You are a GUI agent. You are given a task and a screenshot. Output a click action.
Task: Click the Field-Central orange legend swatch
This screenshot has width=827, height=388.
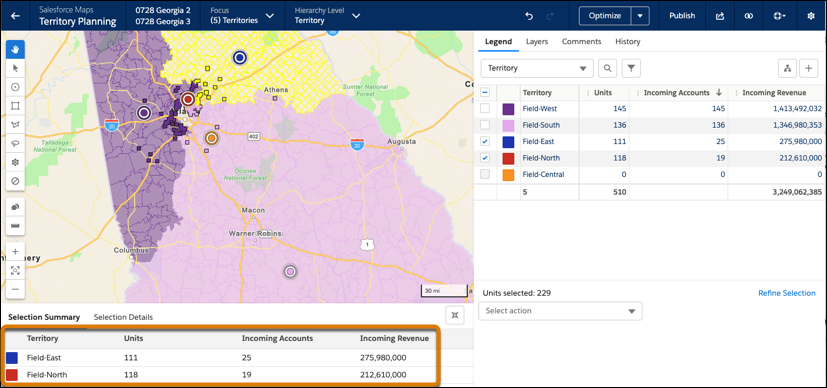(x=508, y=174)
